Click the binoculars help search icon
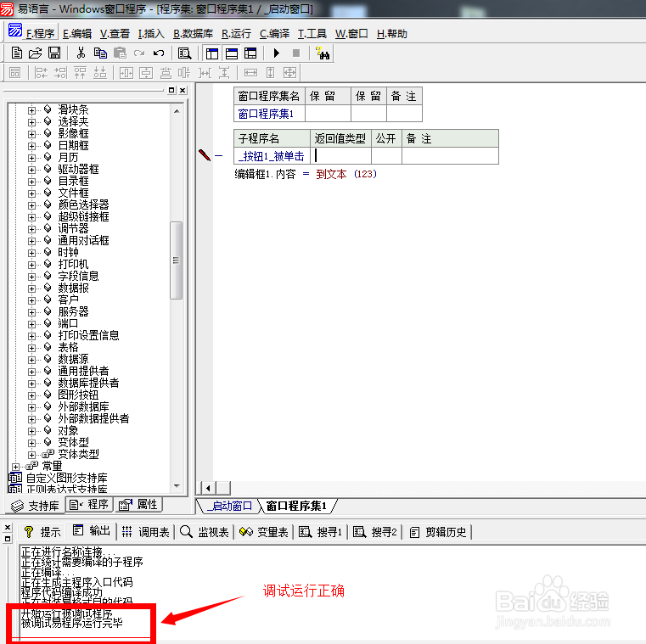646x644 pixels. (x=323, y=53)
